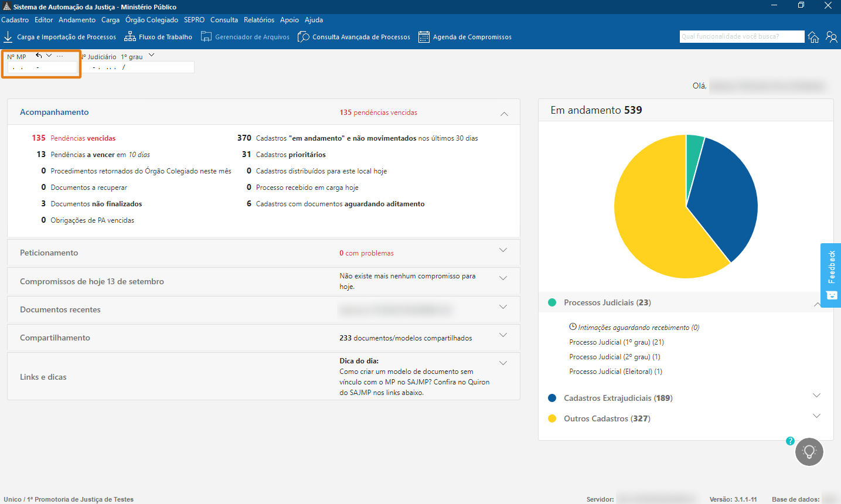Open the 1º grau dropdown arrow
The image size is (841, 504).
[152, 56]
